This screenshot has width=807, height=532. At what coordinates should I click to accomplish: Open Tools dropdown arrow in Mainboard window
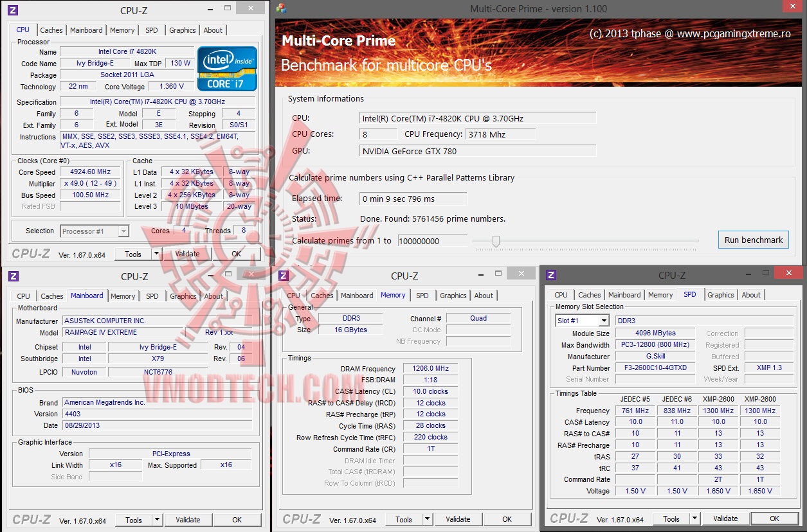click(157, 520)
